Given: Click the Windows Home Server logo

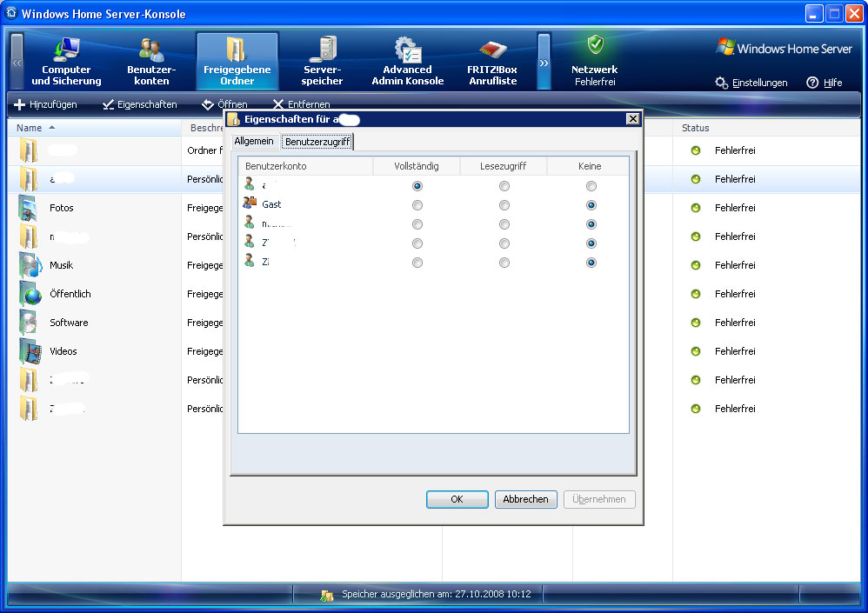Looking at the screenshot, I should coord(784,48).
